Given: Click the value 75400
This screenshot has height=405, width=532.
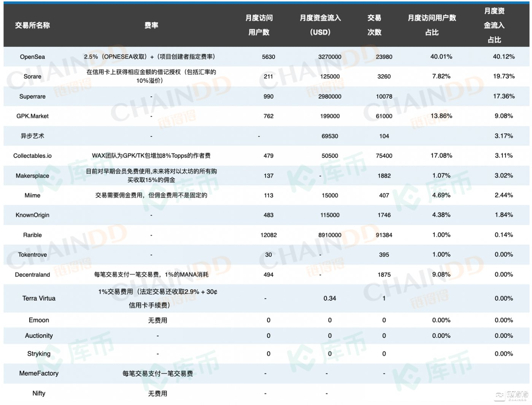Looking at the screenshot, I should pos(384,156).
